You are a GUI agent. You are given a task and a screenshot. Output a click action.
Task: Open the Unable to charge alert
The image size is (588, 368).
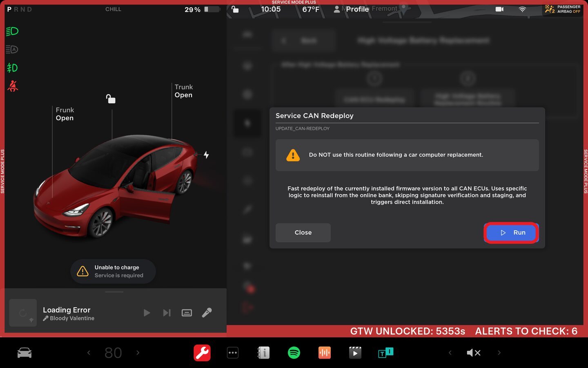pyautogui.click(x=113, y=271)
